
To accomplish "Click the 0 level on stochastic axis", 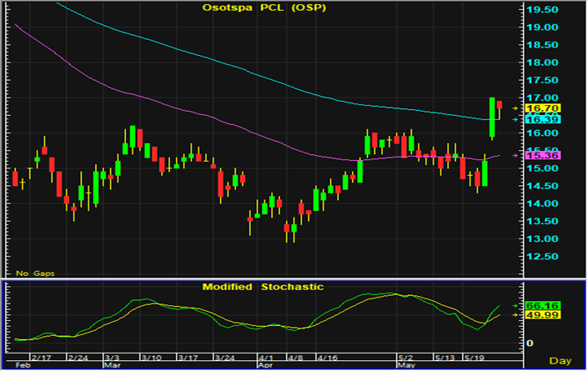I will coord(530,343).
